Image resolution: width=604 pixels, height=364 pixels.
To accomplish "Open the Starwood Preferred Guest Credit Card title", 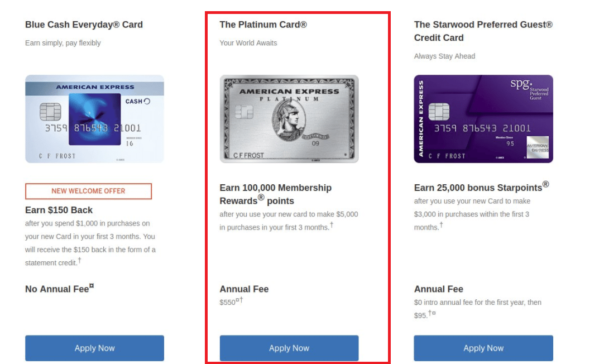I will (483, 31).
